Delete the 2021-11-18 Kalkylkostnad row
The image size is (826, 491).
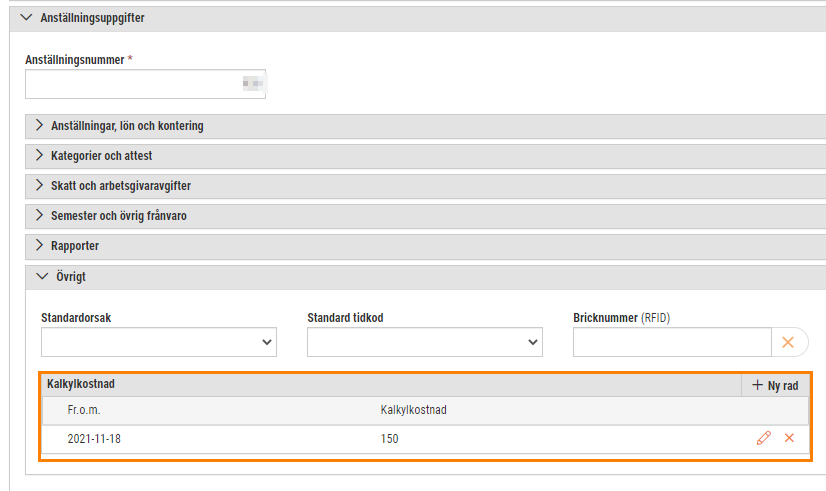(789, 438)
